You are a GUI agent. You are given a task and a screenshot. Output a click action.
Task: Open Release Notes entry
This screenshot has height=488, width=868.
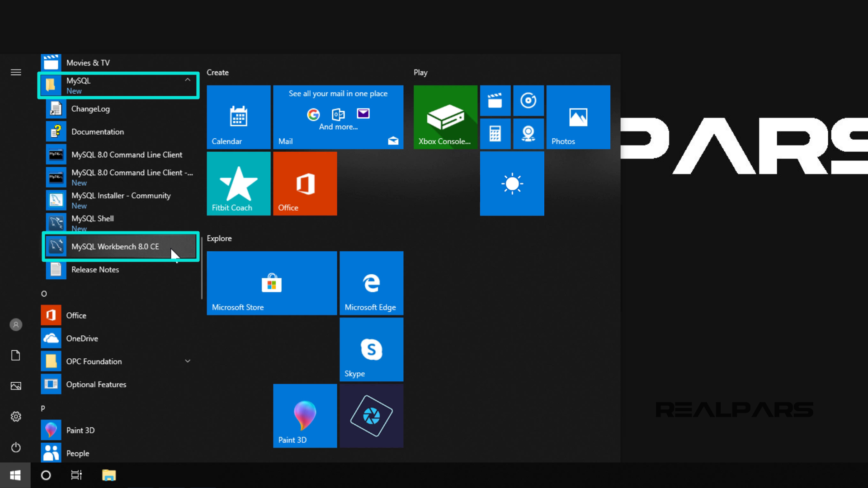point(95,270)
